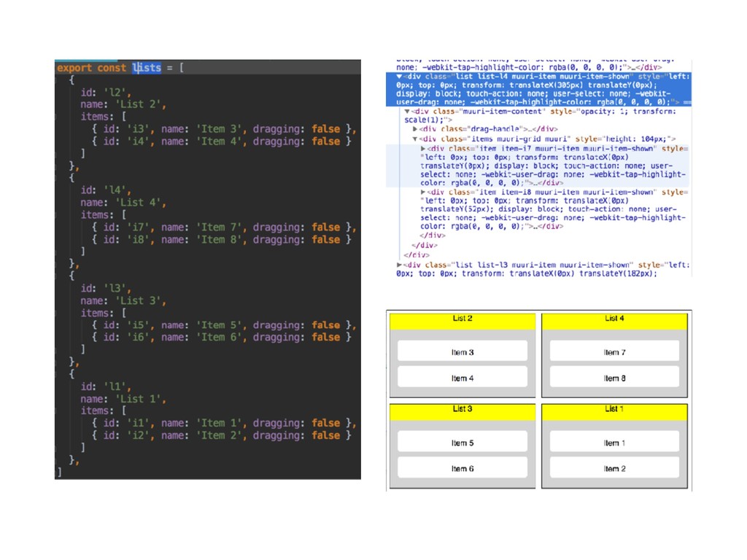Click the 'scale(1);' style text in DevTools
Screen dimensions: 747x560
[425, 120]
